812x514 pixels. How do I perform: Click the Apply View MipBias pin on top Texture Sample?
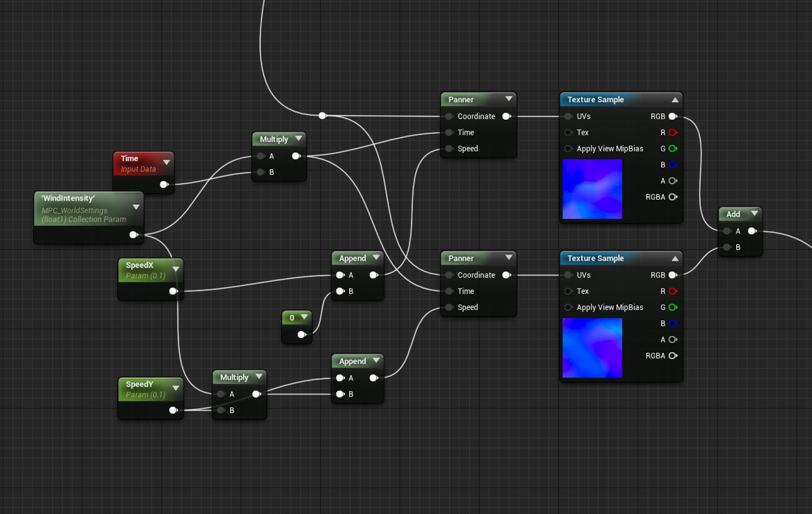[x=568, y=148]
